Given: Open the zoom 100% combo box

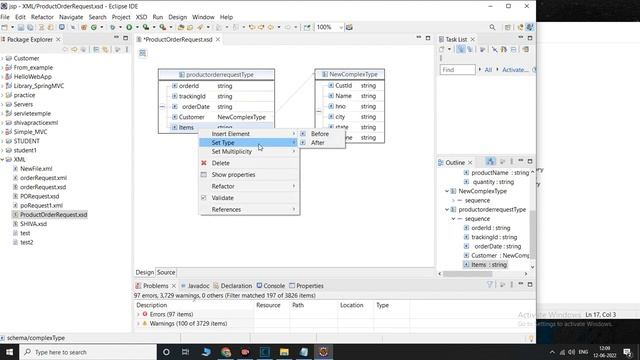Looking at the screenshot, I should pyautogui.click(x=329, y=27).
